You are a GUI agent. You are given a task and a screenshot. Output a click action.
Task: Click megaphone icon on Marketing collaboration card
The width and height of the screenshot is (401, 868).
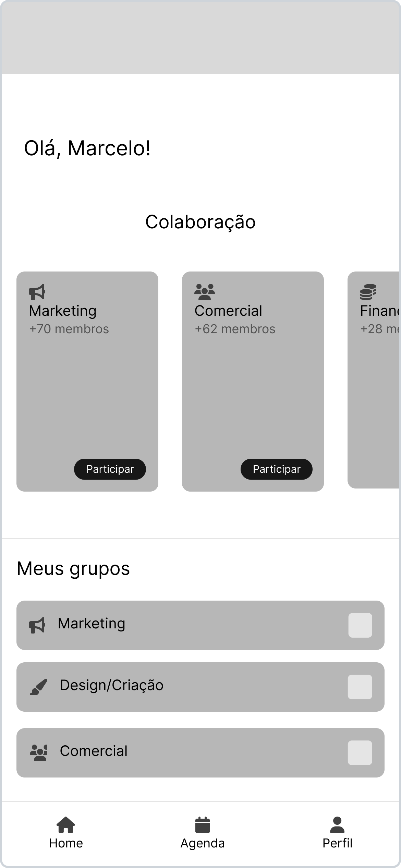(37, 292)
